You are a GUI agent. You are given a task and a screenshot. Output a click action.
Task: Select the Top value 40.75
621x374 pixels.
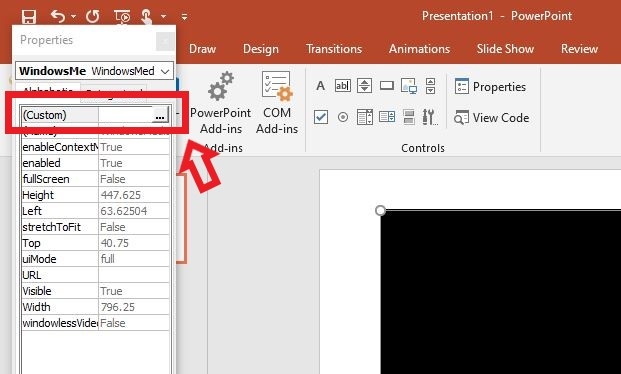(x=134, y=243)
